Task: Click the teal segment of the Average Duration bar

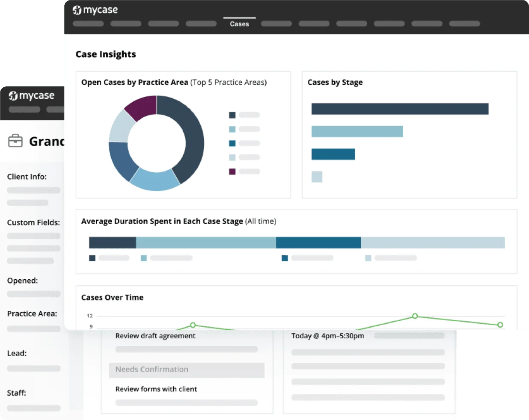Action: click(318, 243)
